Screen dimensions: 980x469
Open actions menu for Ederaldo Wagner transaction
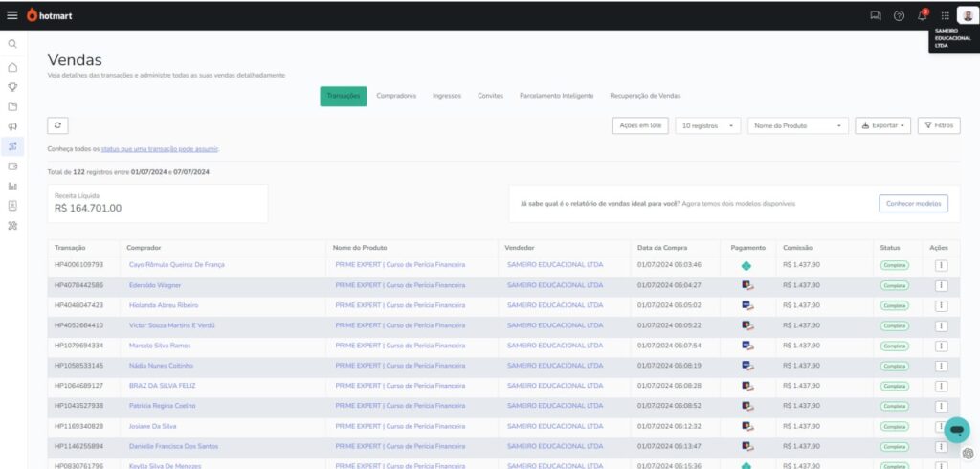click(942, 286)
